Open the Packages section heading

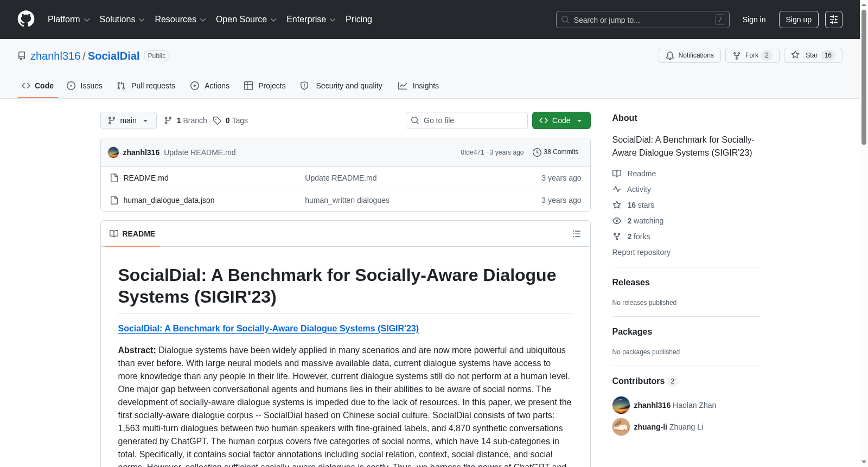pos(632,332)
